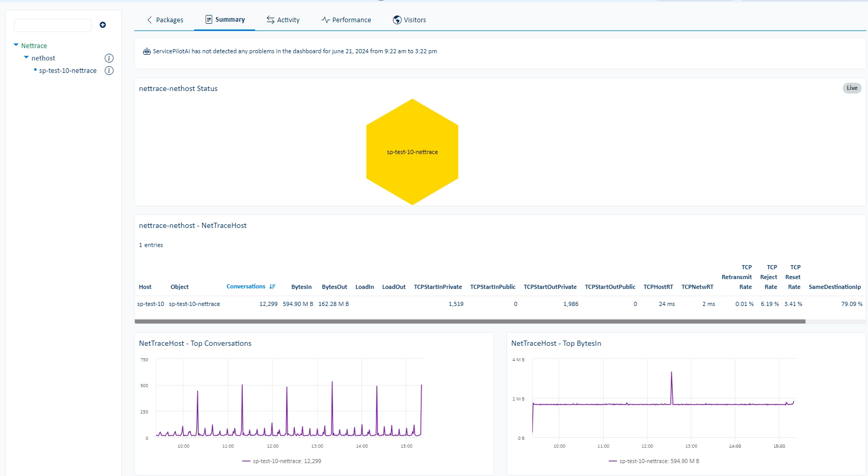Open the Performance tab
The width and height of the screenshot is (868, 476).
346,20
